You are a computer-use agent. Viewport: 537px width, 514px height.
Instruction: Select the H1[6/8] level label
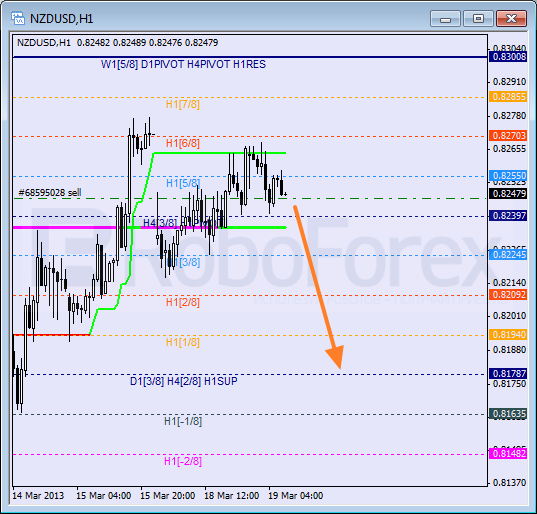coord(183,143)
